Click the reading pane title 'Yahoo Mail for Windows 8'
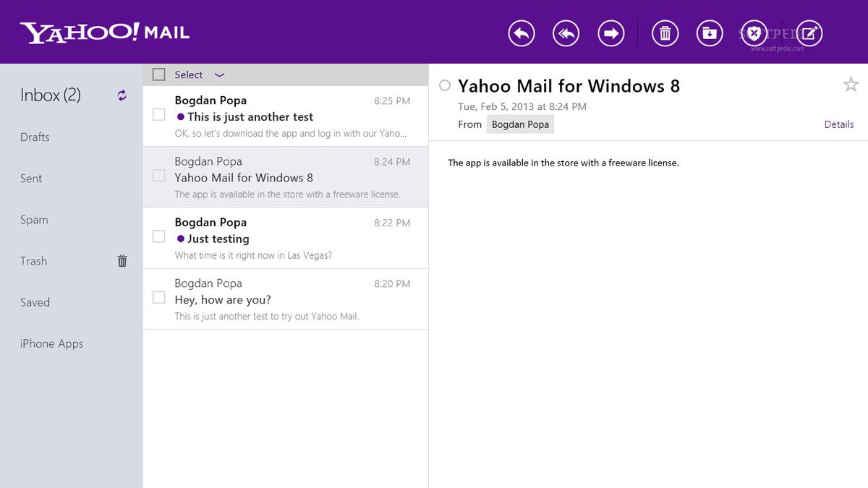 (x=569, y=86)
